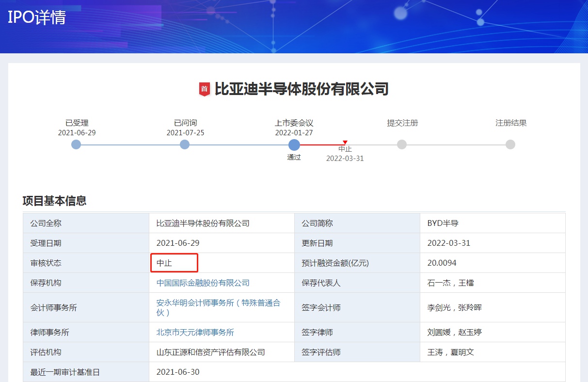The image size is (588, 382).
Task: Select the highlighted 中止 audit status box
Action: (x=174, y=263)
